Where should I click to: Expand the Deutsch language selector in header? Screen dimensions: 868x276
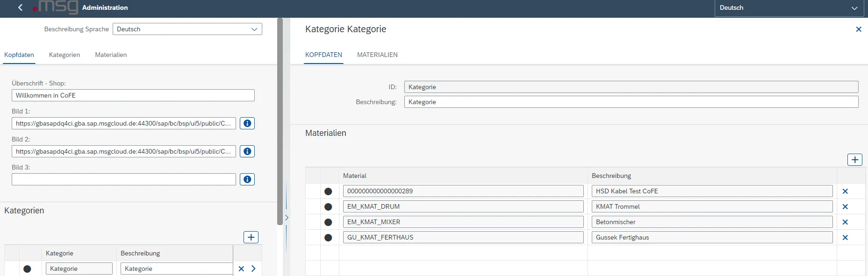854,8
